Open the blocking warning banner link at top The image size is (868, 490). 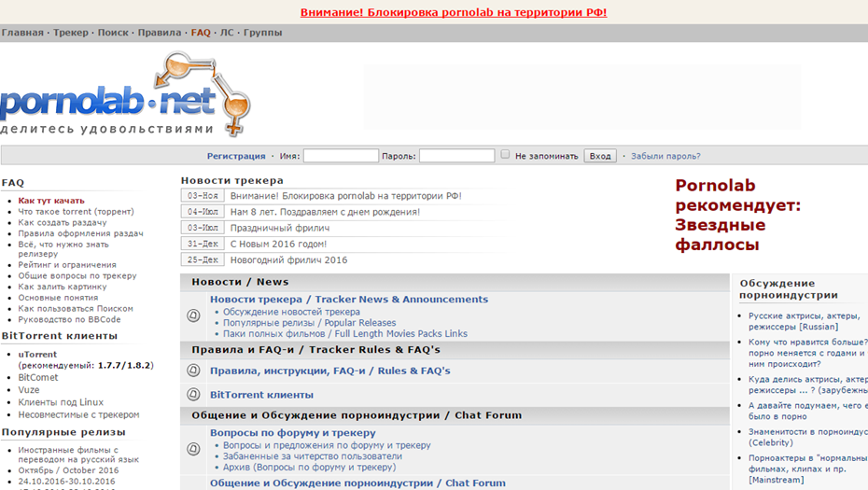click(x=454, y=12)
